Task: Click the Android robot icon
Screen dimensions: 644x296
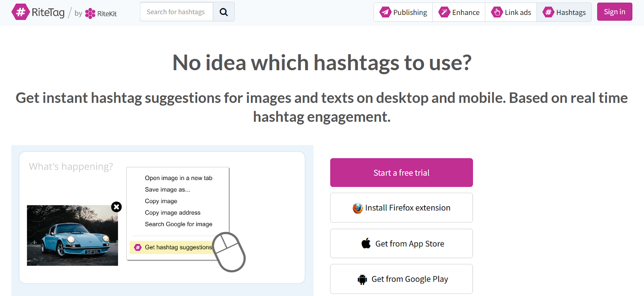Action: 362,279
